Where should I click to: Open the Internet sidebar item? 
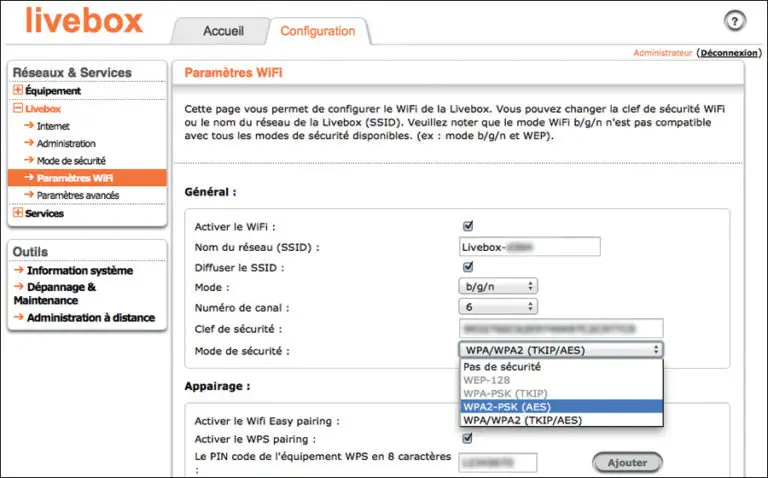pos(53,127)
